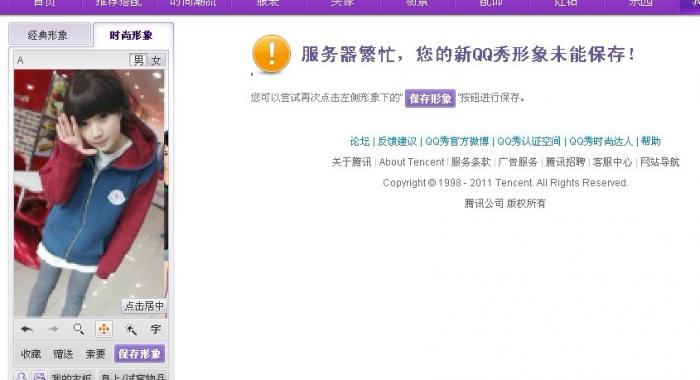The height and width of the screenshot is (380, 700).
Task: Open the 腾讯招聘 footer link
Action: coord(565,162)
